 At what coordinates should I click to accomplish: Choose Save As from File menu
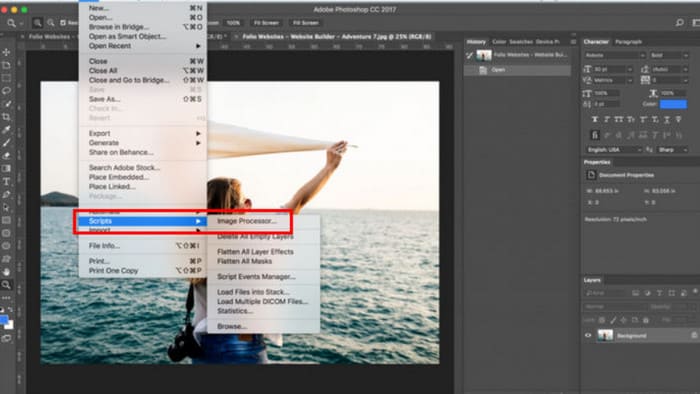[104, 99]
